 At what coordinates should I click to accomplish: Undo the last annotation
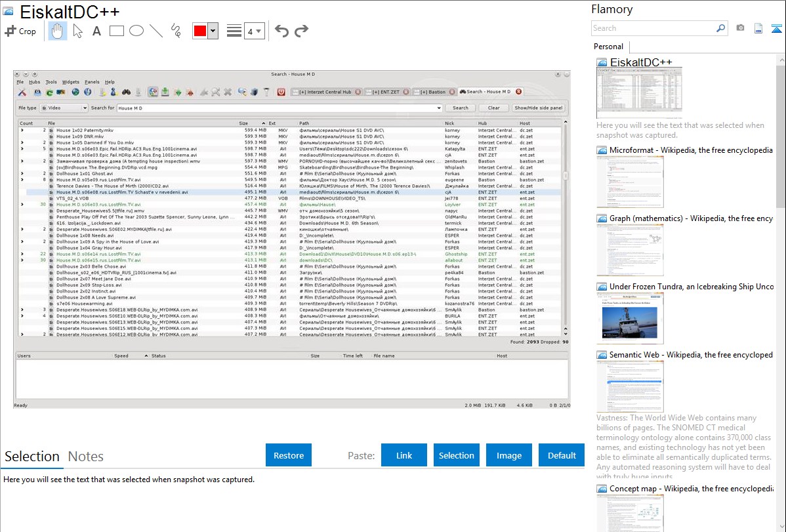point(281,31)
